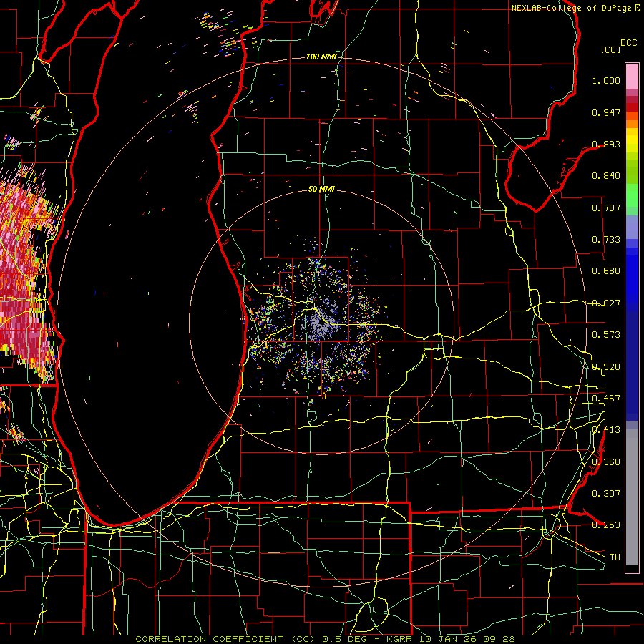Select the 1.000 color scale value

606,80
